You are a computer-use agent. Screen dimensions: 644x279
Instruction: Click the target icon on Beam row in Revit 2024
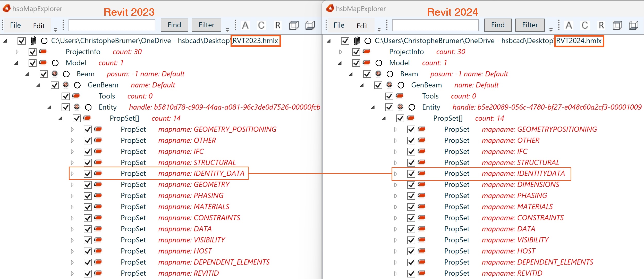click(x=378, y=74)
